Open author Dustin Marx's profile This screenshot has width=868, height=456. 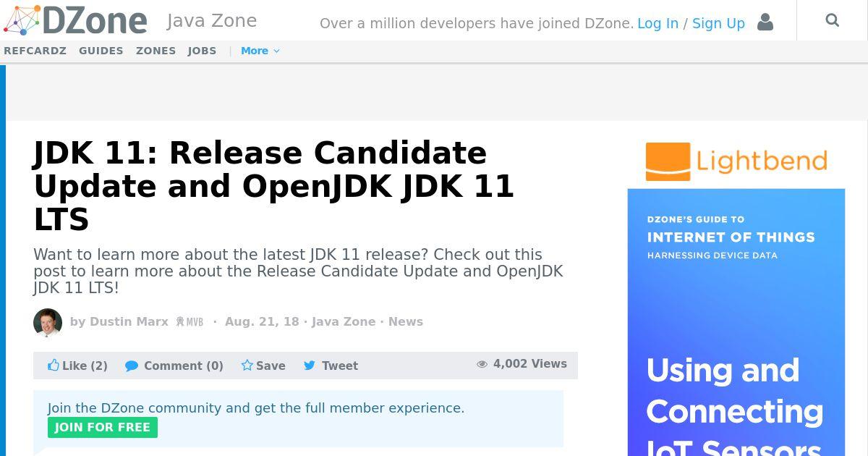click(129, 321)
